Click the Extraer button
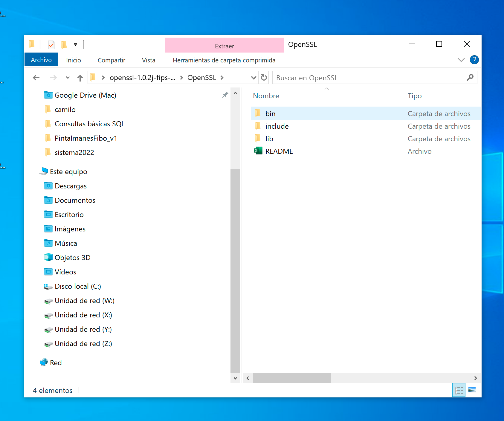504x421 pixels. [224, 46]
